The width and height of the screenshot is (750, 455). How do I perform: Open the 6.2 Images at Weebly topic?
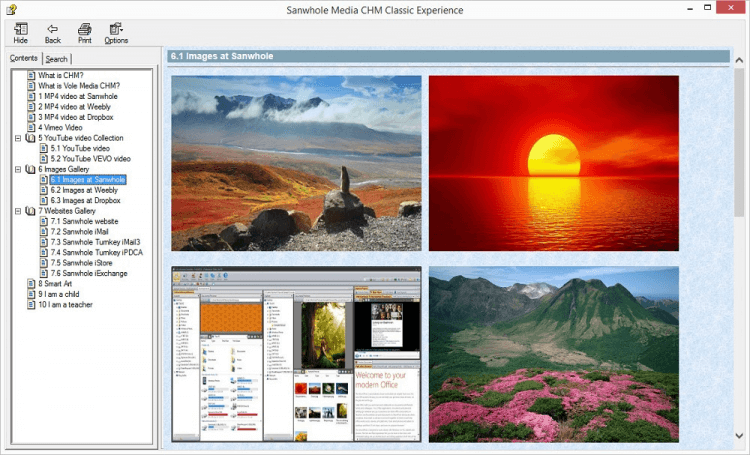click(84, 190)
